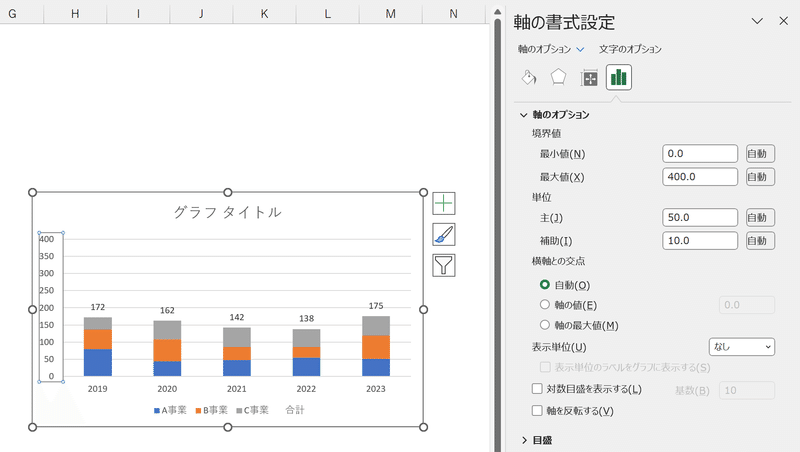
Task: Select the 軸のオプション tab
Action: click(x=544, y=49)
